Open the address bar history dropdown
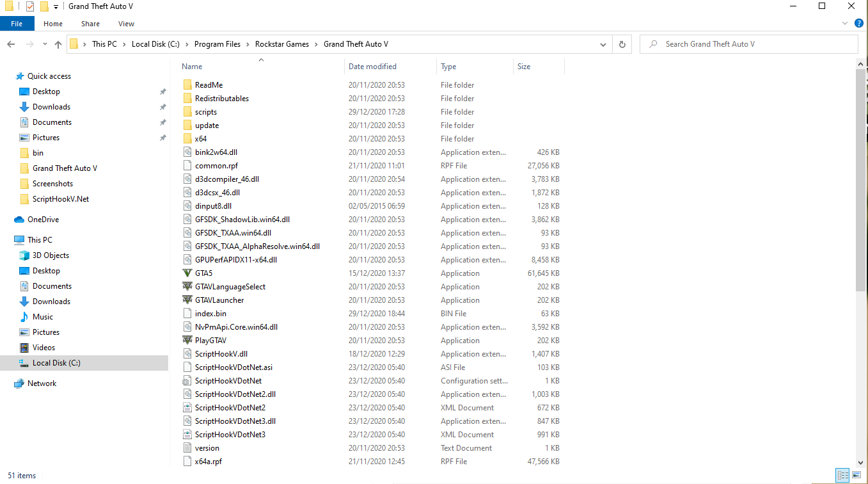868x484 pixels. 603,45
